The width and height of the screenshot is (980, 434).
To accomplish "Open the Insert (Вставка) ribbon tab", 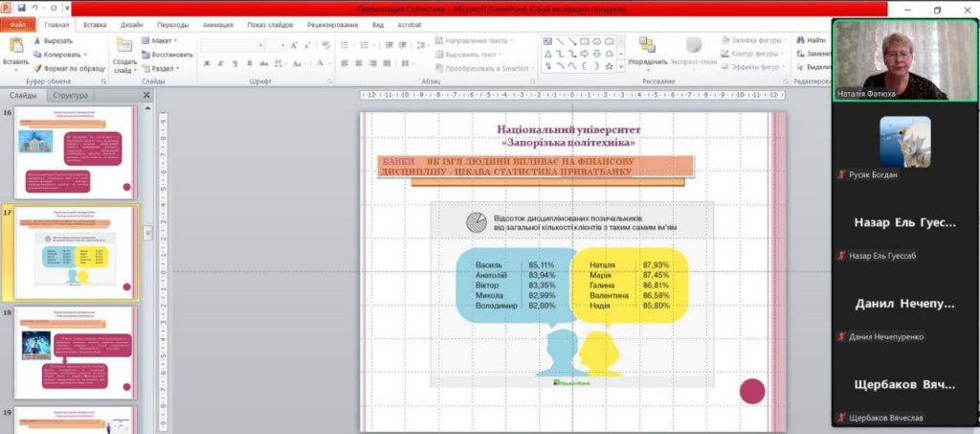I will coord(95,24).
